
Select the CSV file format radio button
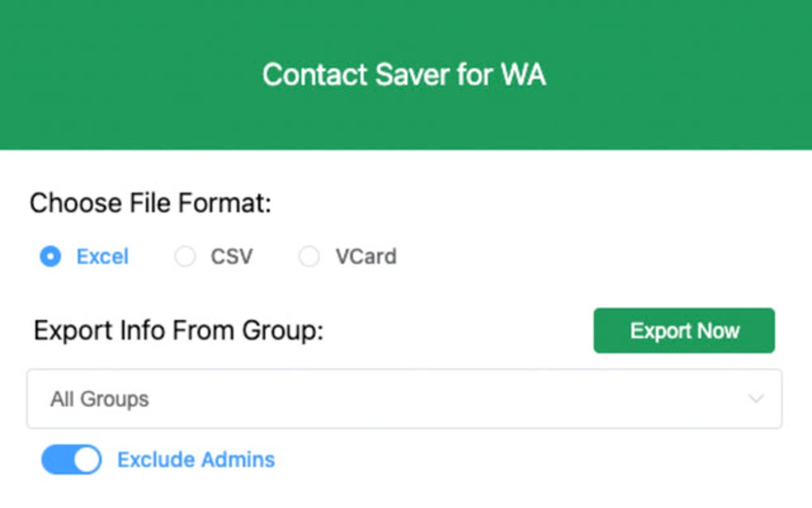pos(185,256)
